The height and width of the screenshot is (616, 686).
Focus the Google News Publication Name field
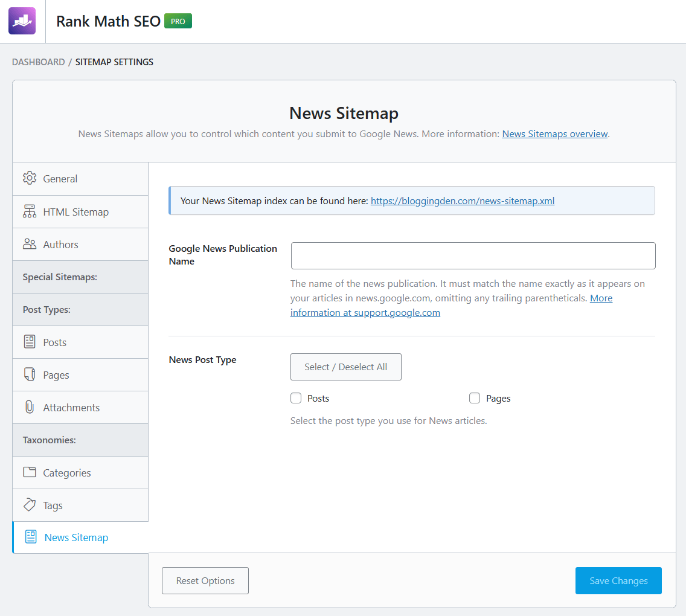(x=473, y=255)
